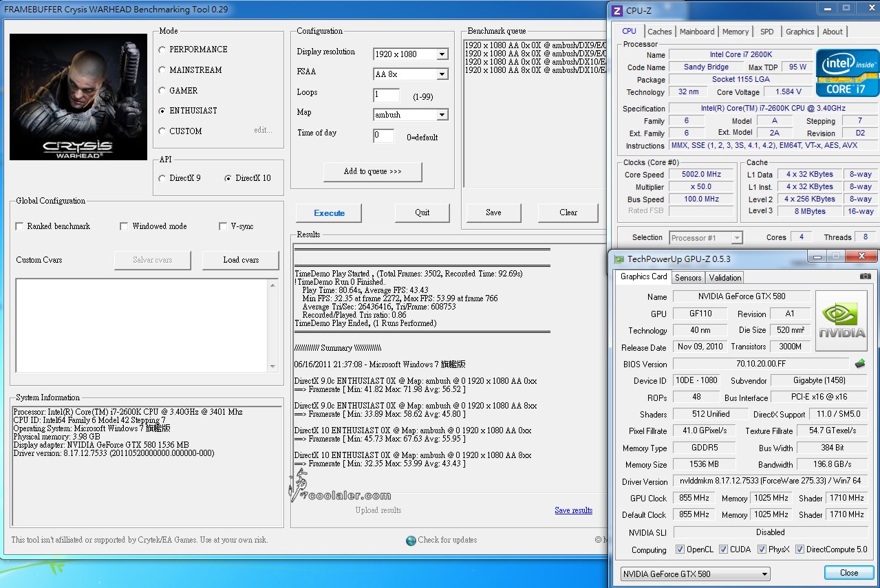Select first queue entry ending in ambush/DX9/E/0
The height and width of the screenshot is (588, 880).
(x=535, y=45)
